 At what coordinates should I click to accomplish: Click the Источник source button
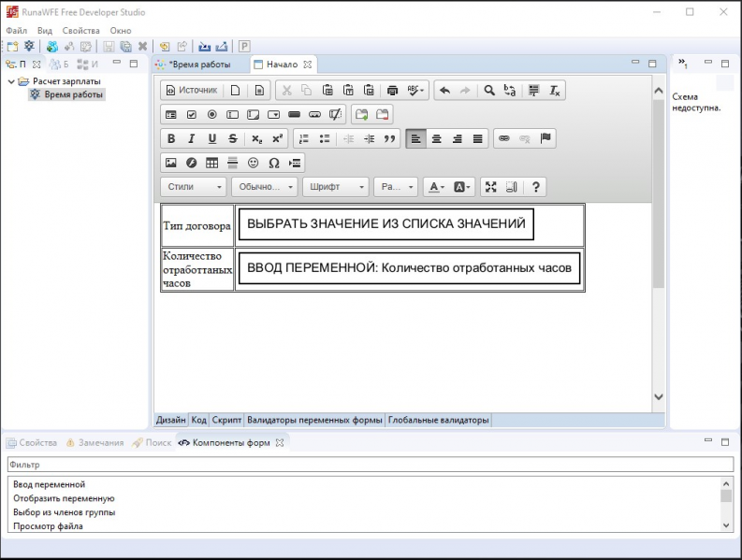click(192, 91)
